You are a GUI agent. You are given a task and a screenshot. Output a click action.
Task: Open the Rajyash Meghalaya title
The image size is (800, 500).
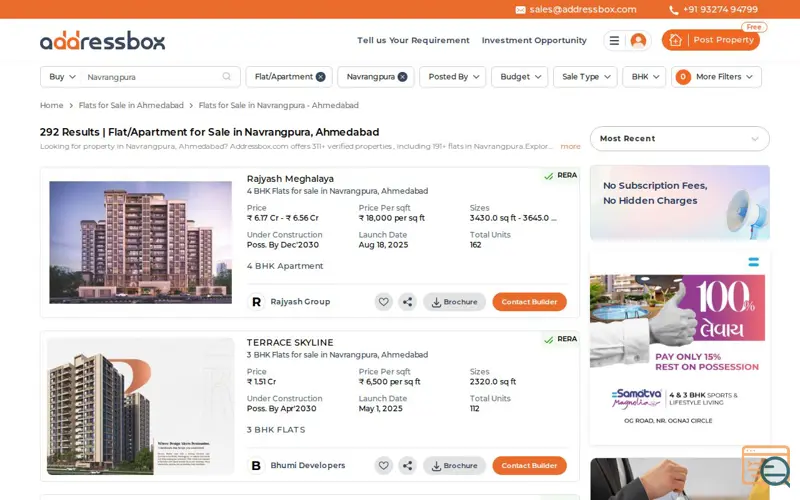click(290, 179)
